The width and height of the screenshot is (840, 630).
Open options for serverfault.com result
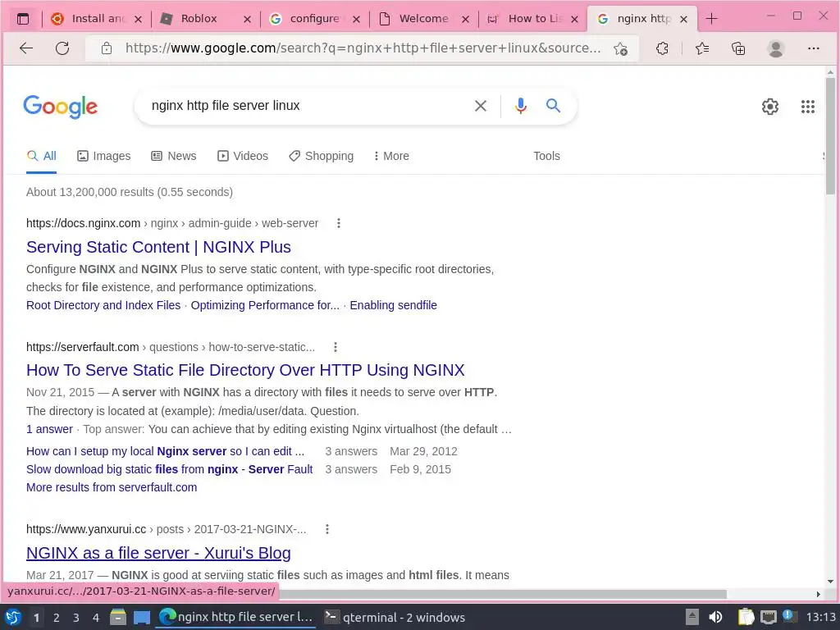tap(336, 347)
